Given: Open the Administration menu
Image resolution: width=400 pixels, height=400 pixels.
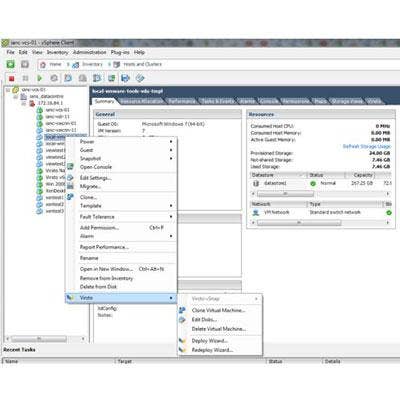Looking at the screenshot, I should [90, 52].
